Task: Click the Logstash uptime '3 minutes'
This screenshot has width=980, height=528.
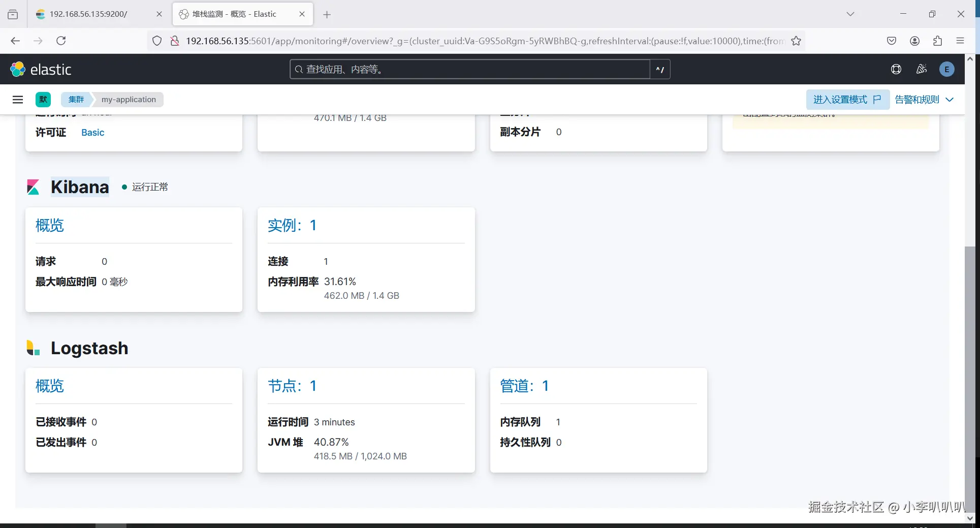Action: coord(334,422)
